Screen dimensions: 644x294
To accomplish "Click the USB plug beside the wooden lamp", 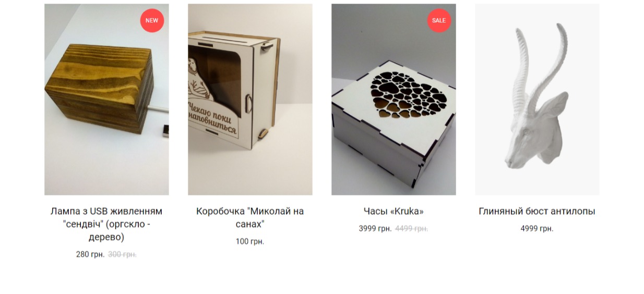I will [x=165, y=131].
